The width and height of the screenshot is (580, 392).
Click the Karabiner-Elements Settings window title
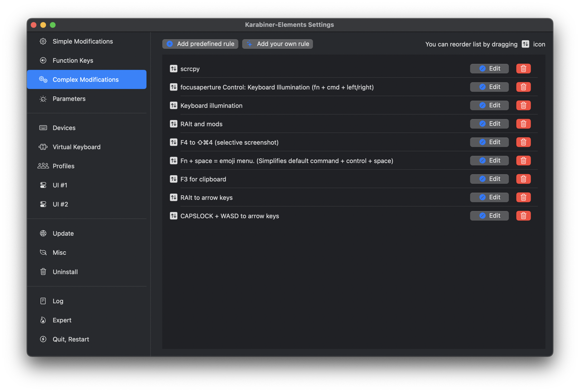[x=290, y=25]
